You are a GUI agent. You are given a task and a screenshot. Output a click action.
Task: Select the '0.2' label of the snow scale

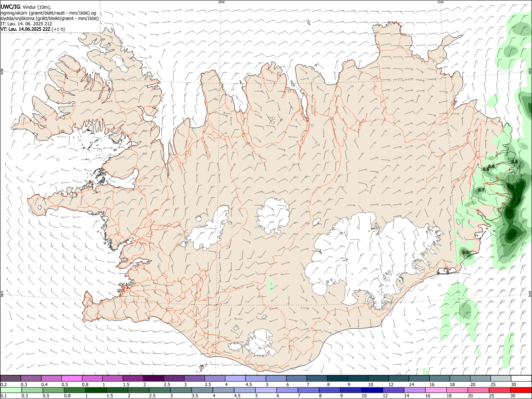tap(3, 384)
